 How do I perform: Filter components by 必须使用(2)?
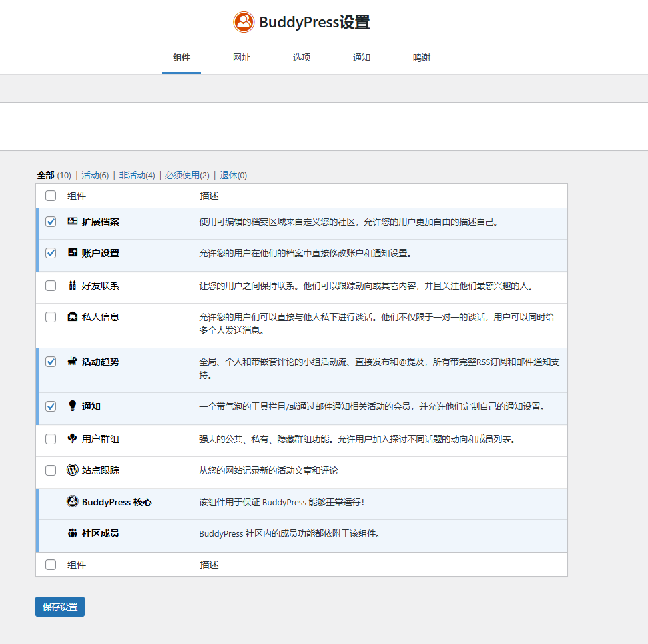coord(187,175)
